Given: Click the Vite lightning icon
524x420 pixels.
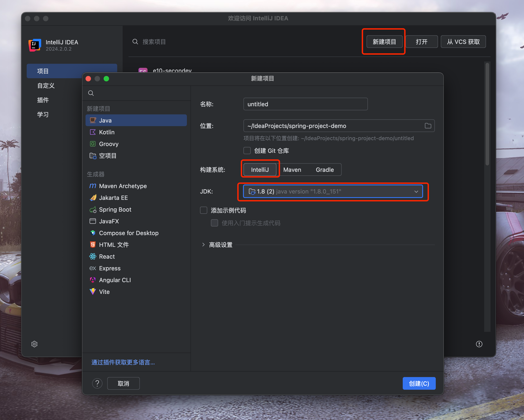Looking at the screenshot, I should (93, 292).
